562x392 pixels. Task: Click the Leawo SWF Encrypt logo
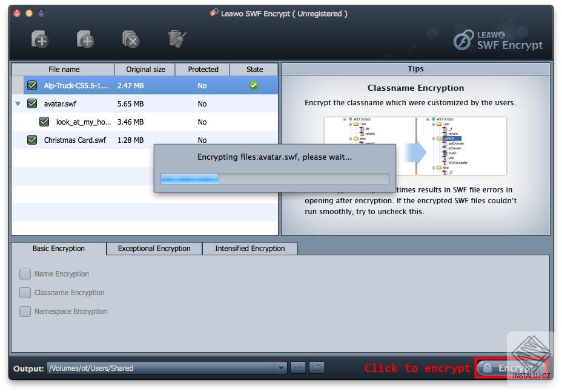click(x=498, y=40)
